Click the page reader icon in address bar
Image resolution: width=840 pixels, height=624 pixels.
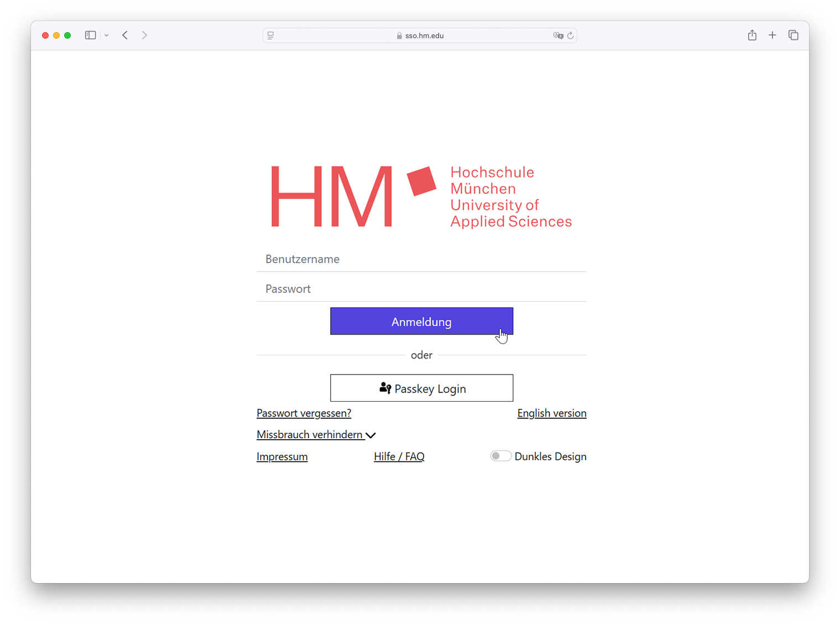[x=271, y=35]
